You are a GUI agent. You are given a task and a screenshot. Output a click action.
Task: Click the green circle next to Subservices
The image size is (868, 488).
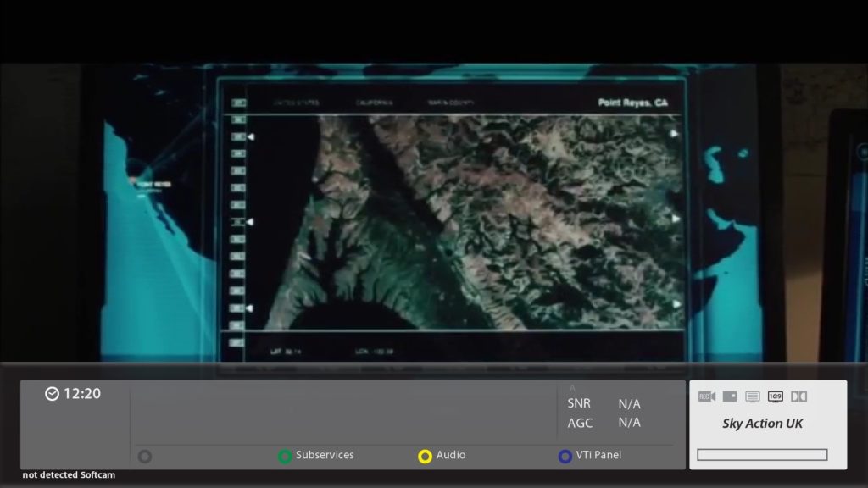coord(285,457)
